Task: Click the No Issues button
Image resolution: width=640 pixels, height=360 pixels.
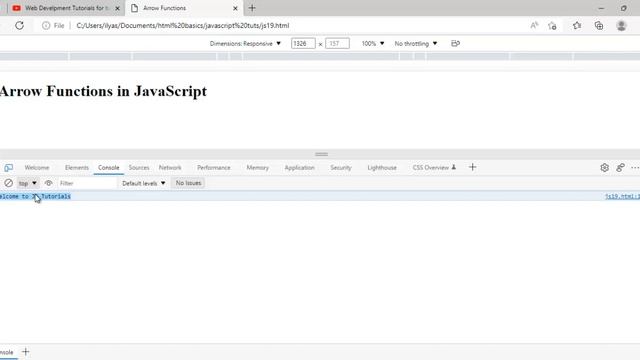Action: coord(189,183)
